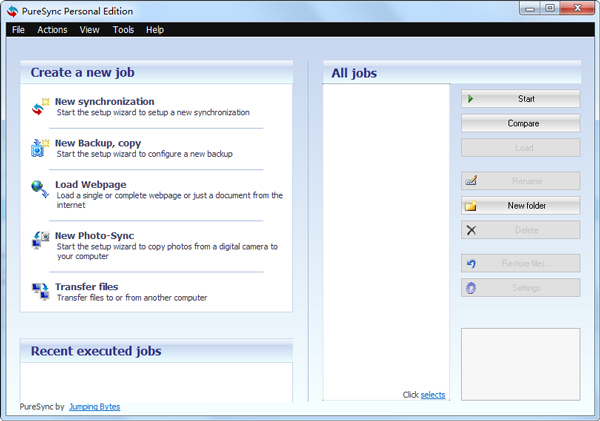Open the Help menu
The image size is (600, 421).
(155, 30)
